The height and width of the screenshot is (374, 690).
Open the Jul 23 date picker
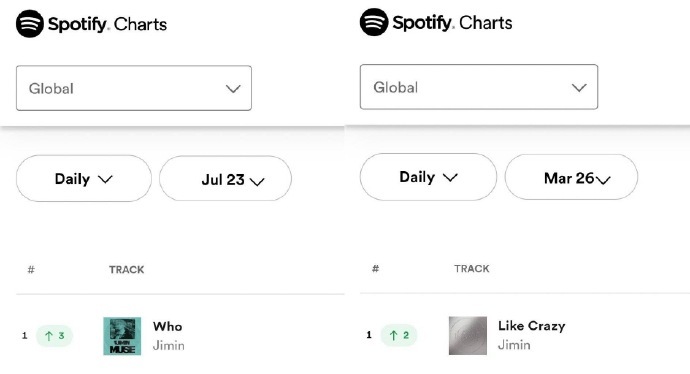pos(225,179)
